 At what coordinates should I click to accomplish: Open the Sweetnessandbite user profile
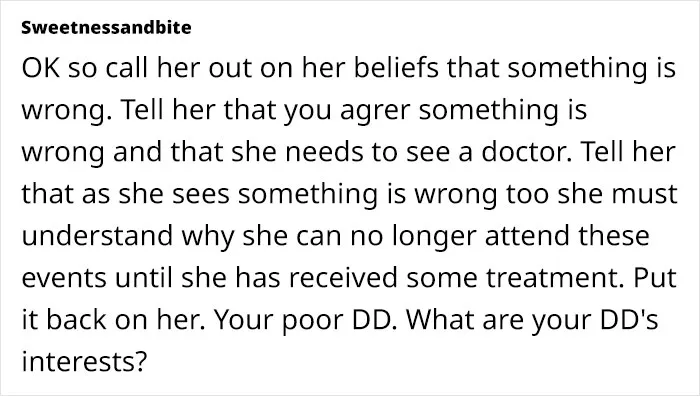pos(106,27)
